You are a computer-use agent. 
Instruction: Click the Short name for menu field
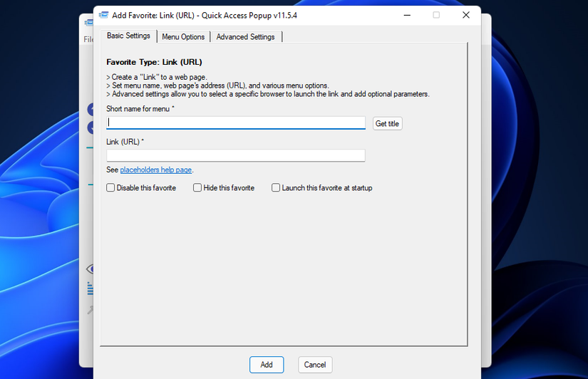(x=235, y=123)
